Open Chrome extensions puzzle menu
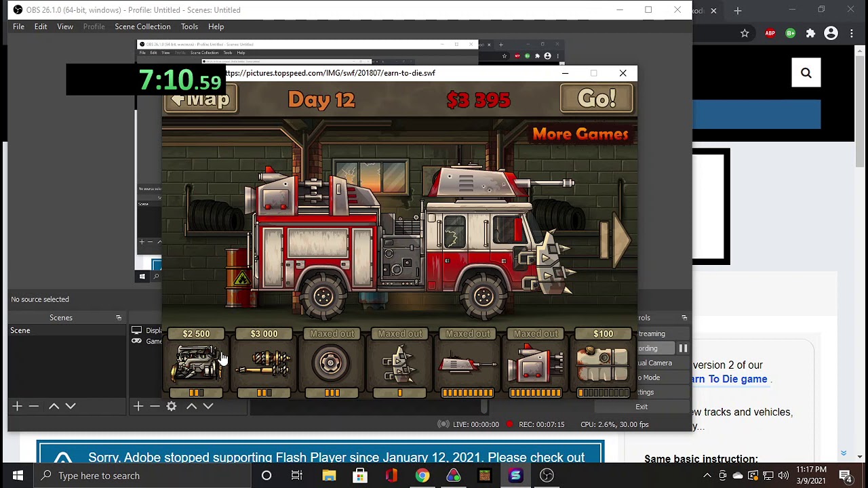This screenshot has height=488, width=868. pyautogui.click(x=810, y=33)
